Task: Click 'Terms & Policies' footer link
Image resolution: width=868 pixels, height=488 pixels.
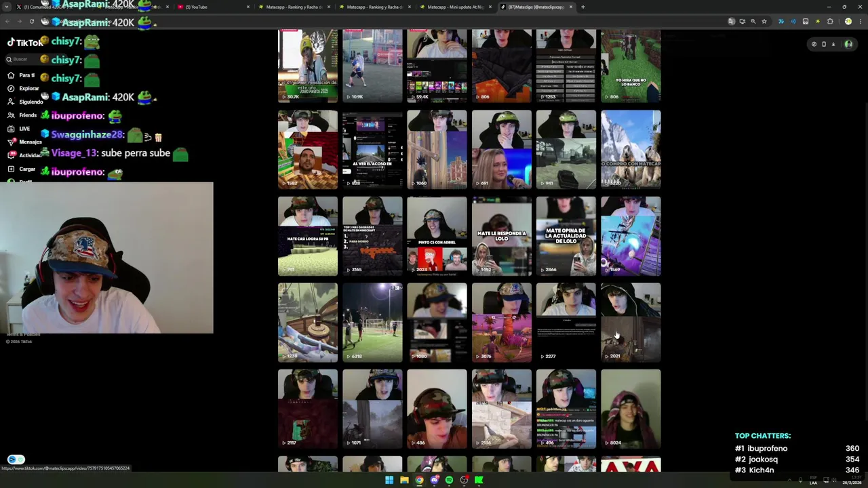Action: 23,335
